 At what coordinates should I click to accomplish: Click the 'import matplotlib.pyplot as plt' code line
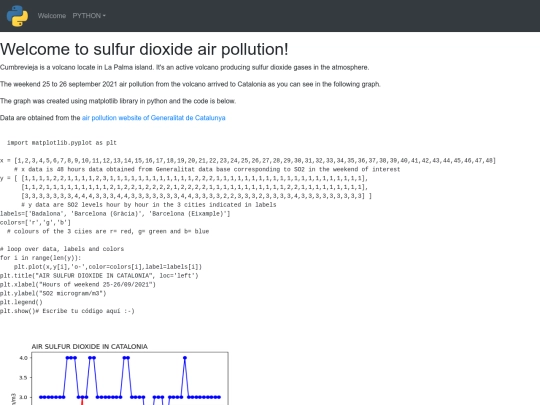point(62,143)
